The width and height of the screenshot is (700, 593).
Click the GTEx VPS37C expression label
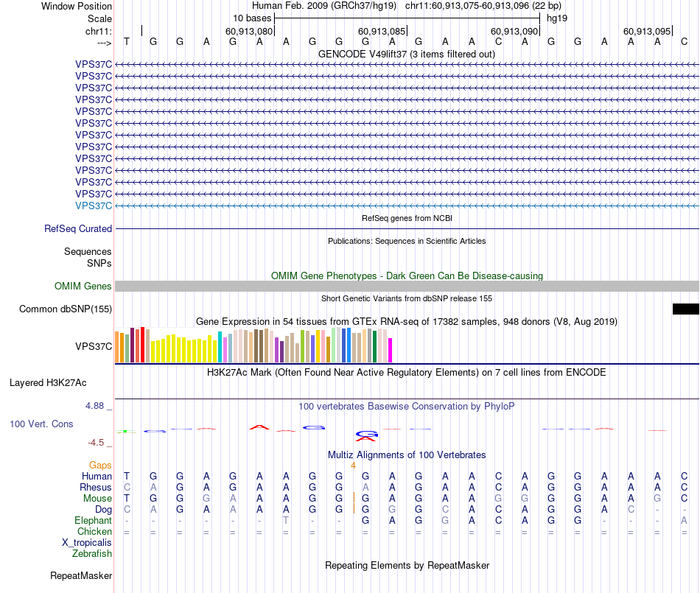point(94,346)
